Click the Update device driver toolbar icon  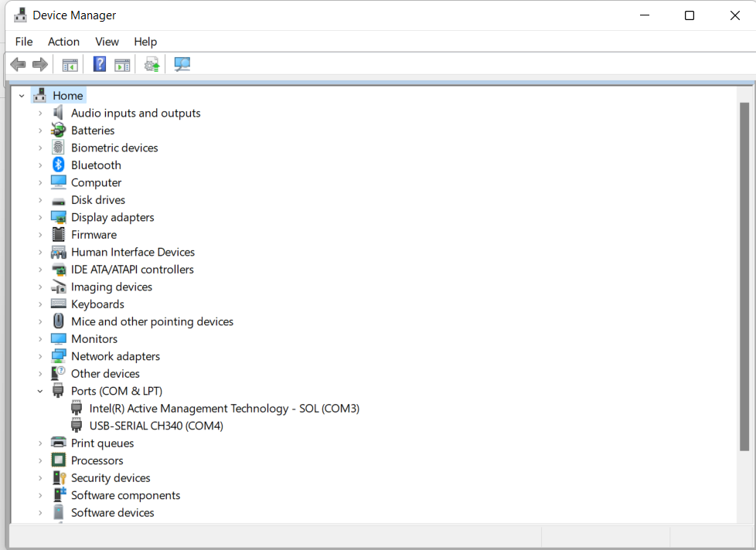[x=152, y=65]
